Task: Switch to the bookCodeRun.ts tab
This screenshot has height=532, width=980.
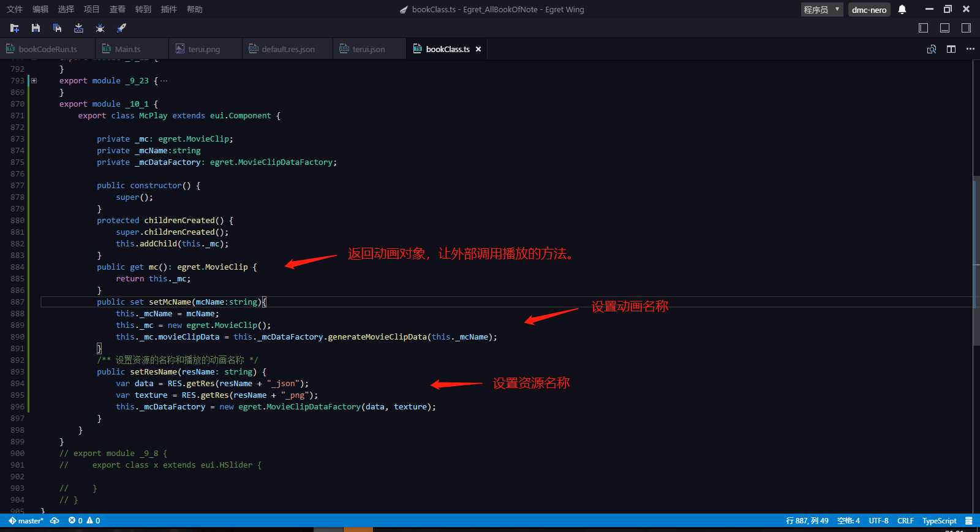Action: (48, 49)
